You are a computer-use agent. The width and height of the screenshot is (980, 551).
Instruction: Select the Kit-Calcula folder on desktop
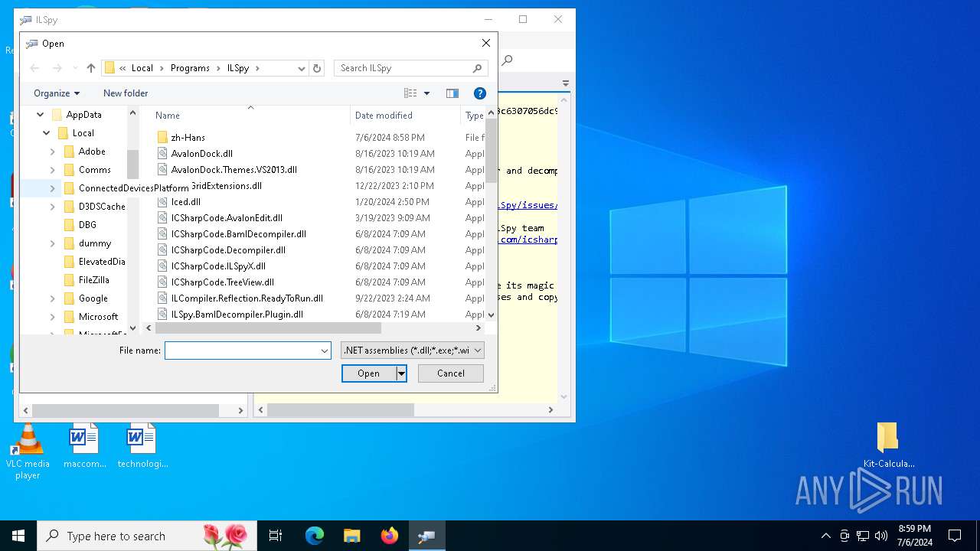[888, 445]
